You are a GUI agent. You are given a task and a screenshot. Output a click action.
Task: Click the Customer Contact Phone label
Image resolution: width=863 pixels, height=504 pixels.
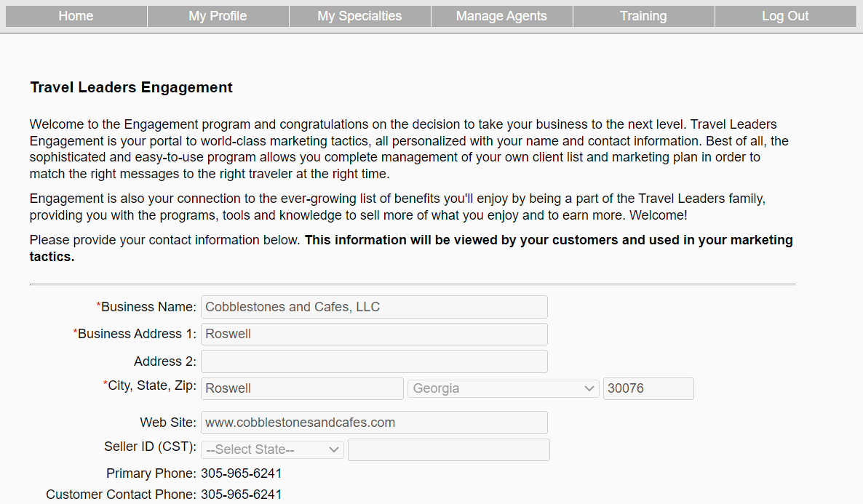pos(121,495)
